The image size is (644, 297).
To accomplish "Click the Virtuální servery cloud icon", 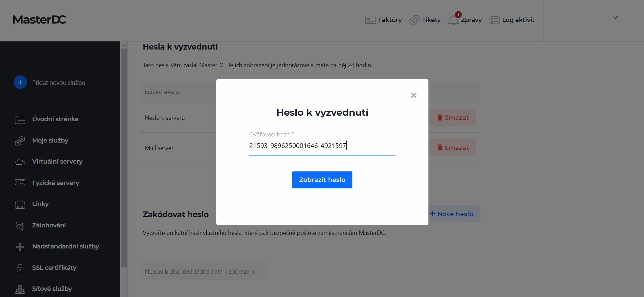I will click(x=20, y=162).
